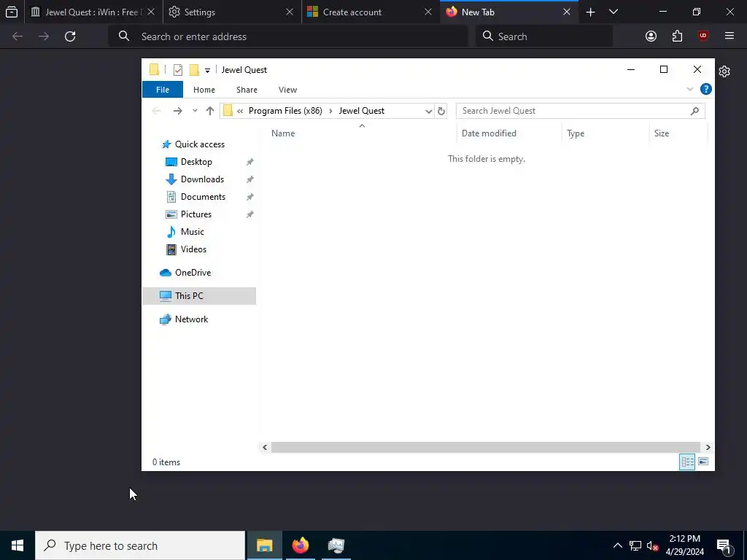The image size is (747, 560).
Task: Open the File menu in Explorer
Action: click(x=163, y=90)
